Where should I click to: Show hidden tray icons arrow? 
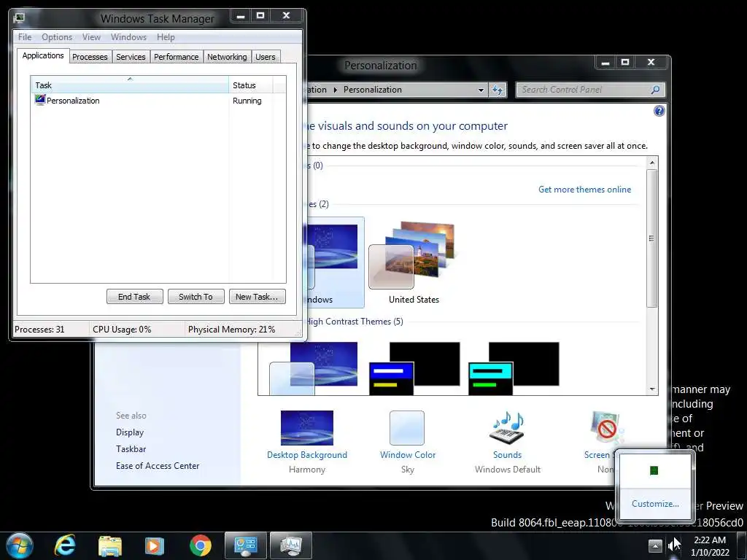click(x=656, y=545)
